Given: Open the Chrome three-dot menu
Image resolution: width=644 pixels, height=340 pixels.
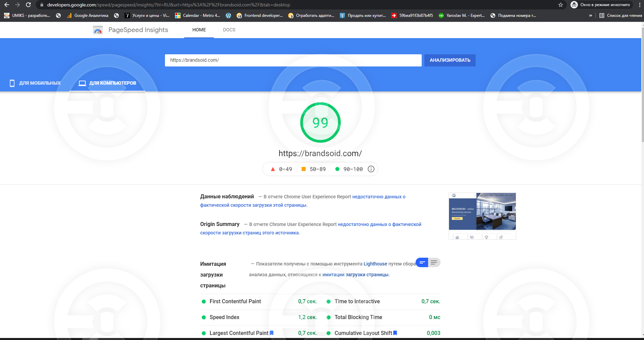Looking at the screenshot, I should pos(640,5).
